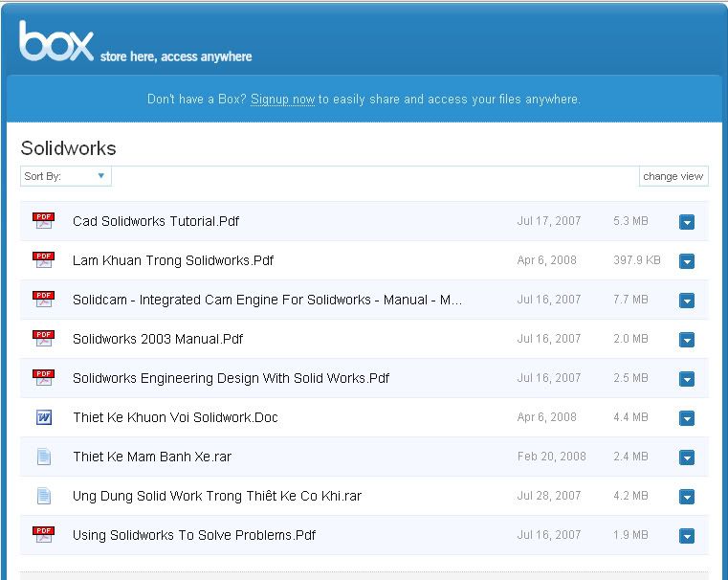
Task: Click the Solidworks folder heading
Action: point(68,148)
